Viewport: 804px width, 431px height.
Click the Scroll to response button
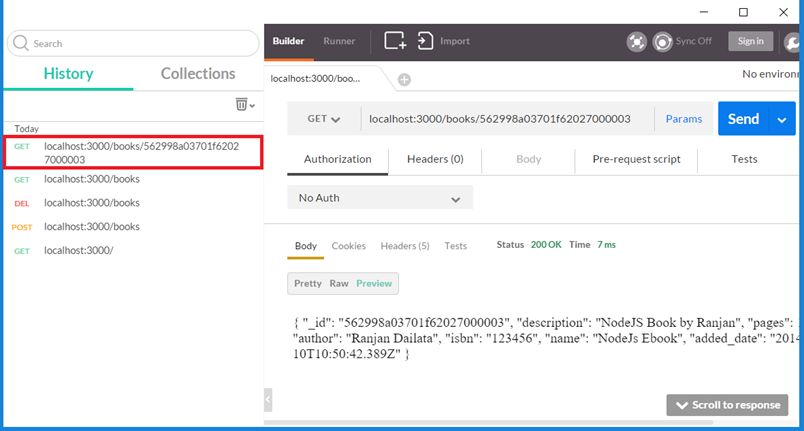coord(727,405)
